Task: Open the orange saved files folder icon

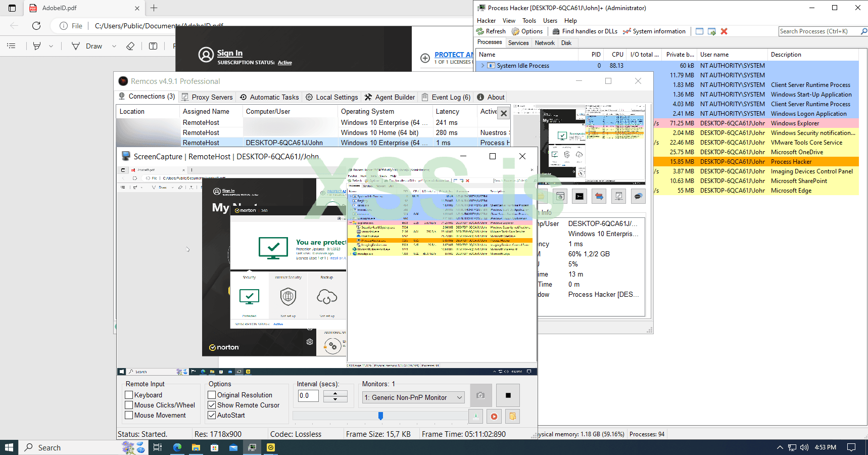Action: (x=512, y=417)
